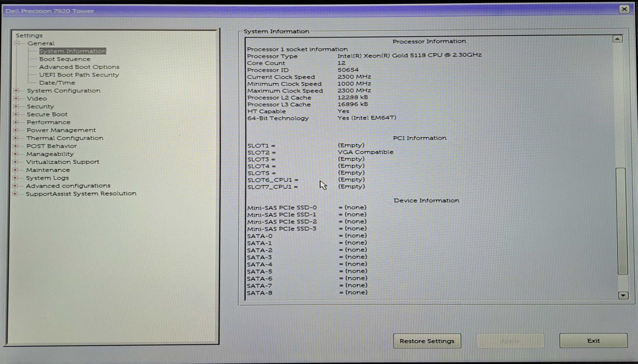Screen dimensions: 638x364
Task: Click the Exit button
Action: pos(593,341)
